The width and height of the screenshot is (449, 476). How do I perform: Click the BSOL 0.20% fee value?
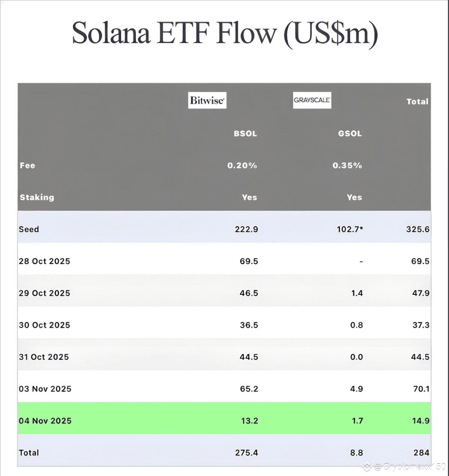[x=242, y=165]
